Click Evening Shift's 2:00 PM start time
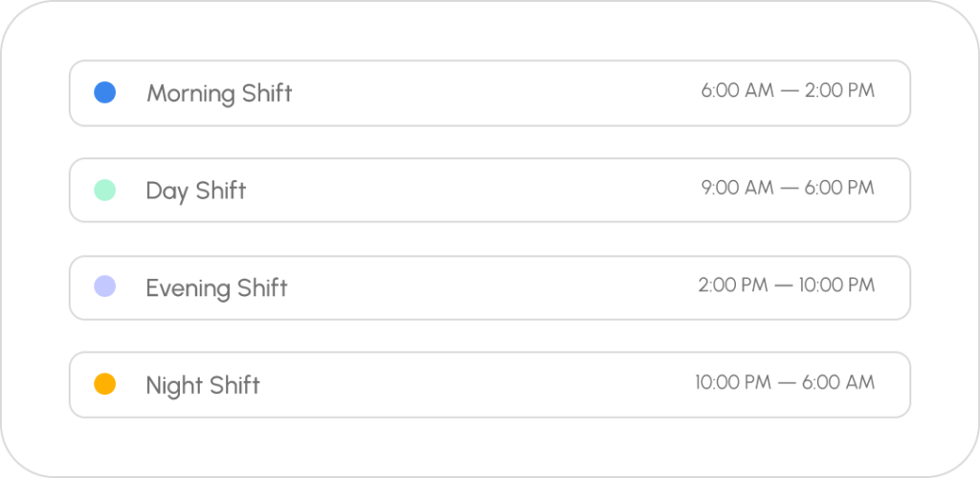Image resolution: width=980 pixels, height=478 pixels. point(733,285)
